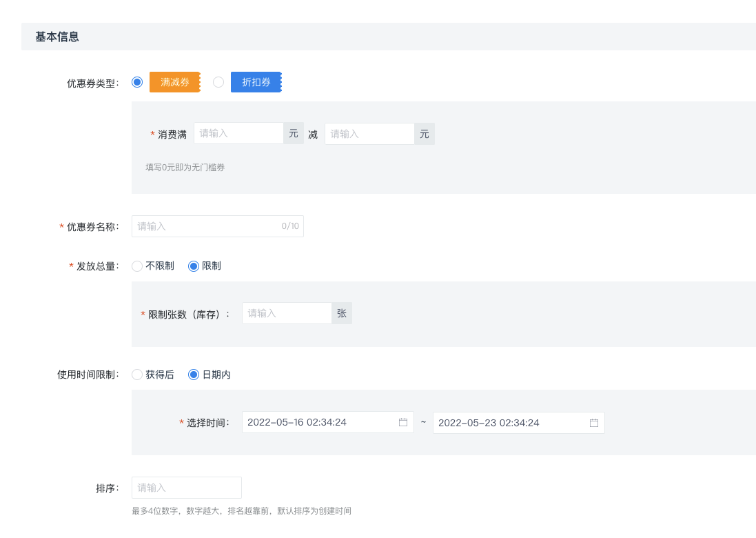Focus the 优惠券名称 name input
The height and width of the screenshot is (538, 756).
(207, 226)
